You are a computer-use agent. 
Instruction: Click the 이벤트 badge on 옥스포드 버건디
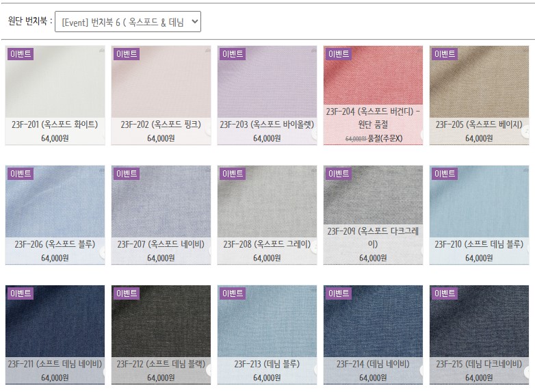pos(339,53)
